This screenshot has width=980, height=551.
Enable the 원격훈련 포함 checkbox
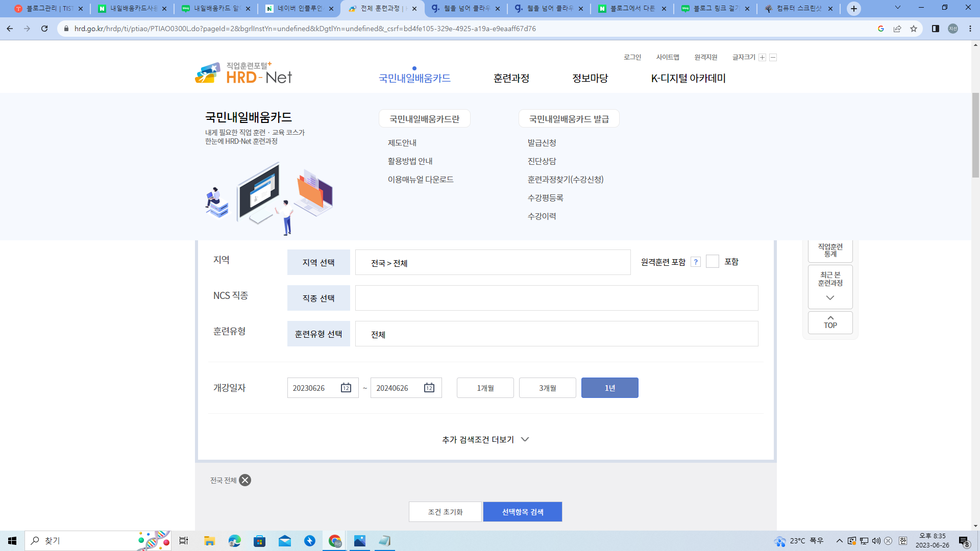click(x=712, y=262)
